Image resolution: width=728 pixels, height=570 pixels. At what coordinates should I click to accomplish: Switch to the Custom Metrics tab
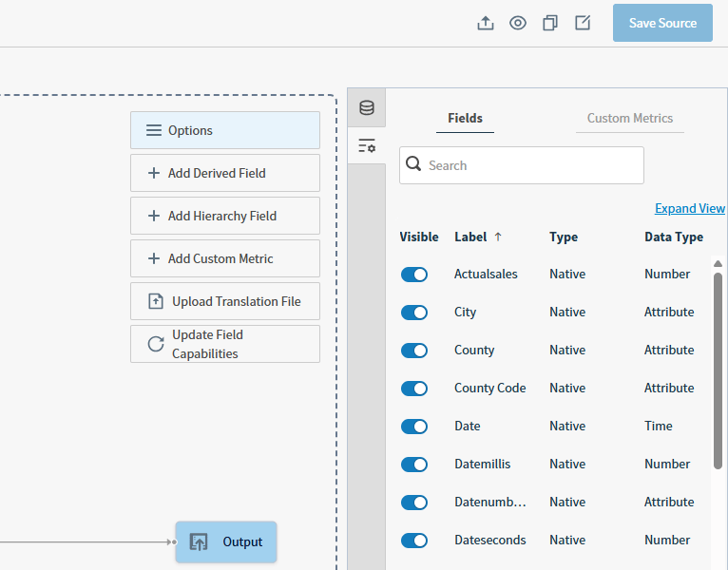coord(629,119)
